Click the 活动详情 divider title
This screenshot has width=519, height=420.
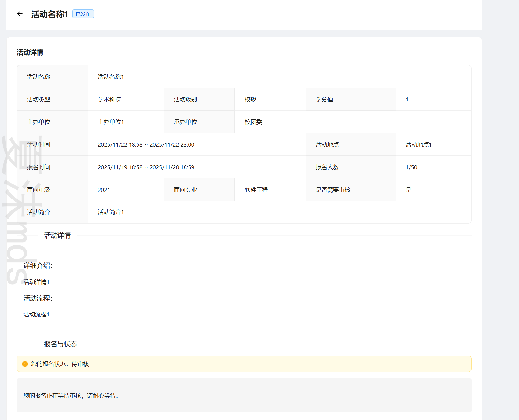[x=57, y=236]
